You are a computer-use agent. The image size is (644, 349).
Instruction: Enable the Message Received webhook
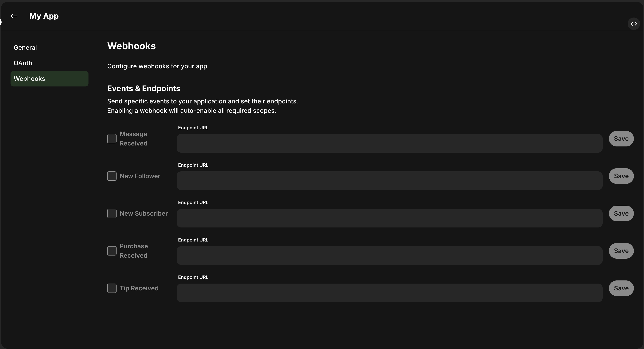(x=112, y=138)
